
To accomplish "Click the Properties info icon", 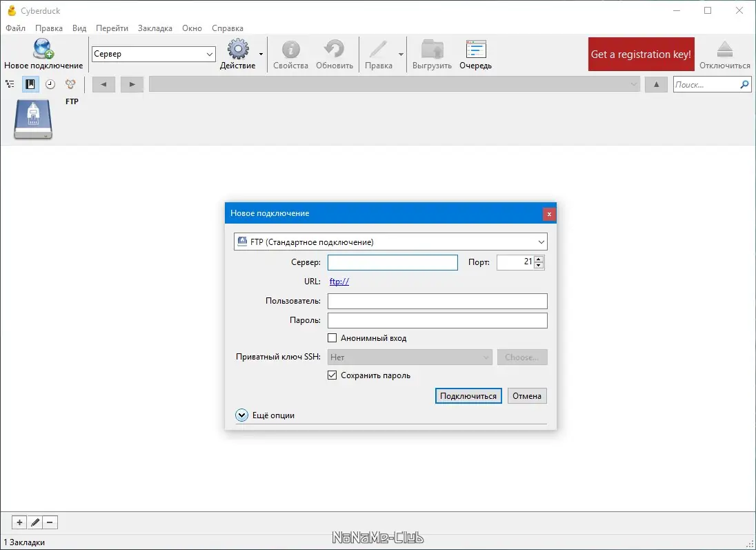I will coord(290,49).
